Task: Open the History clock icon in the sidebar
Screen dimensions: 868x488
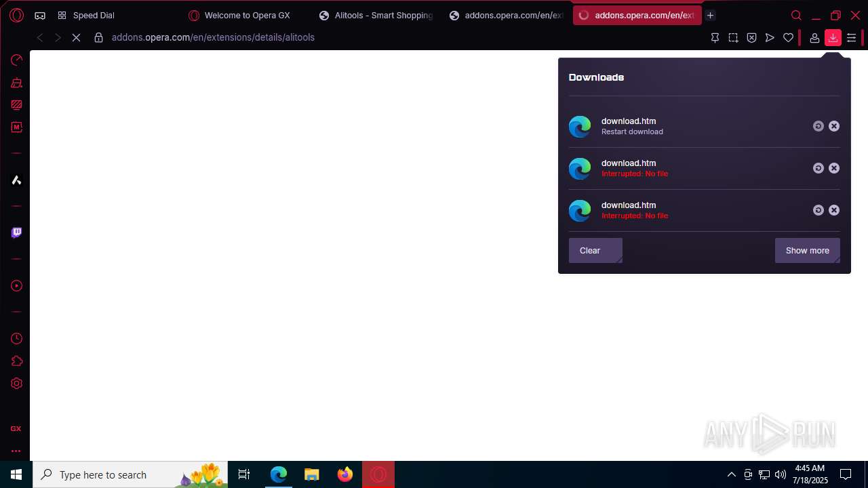Action: click(16, 339)
